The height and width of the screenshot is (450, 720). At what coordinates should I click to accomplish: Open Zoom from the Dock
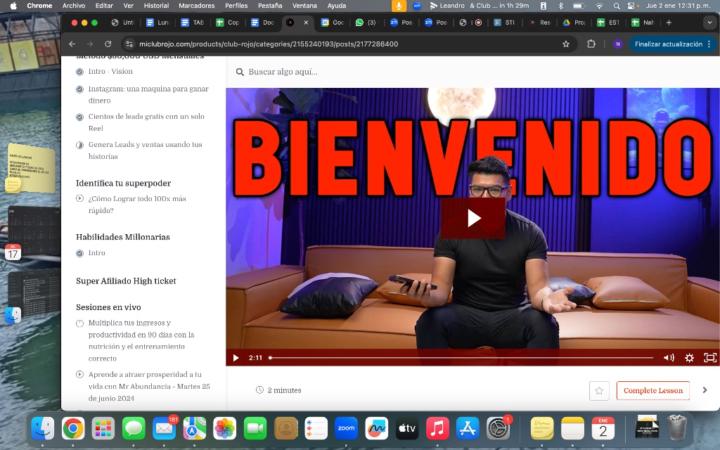click(x=346, y=428)
